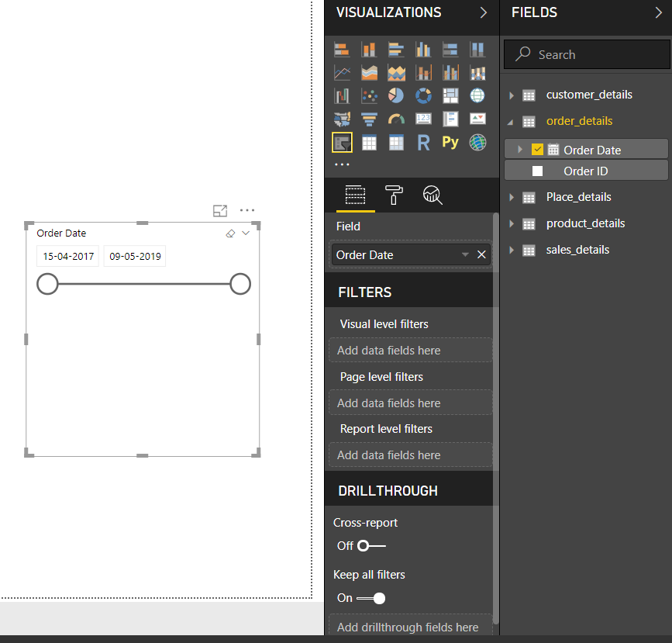Open the Analytics tab

432,195
